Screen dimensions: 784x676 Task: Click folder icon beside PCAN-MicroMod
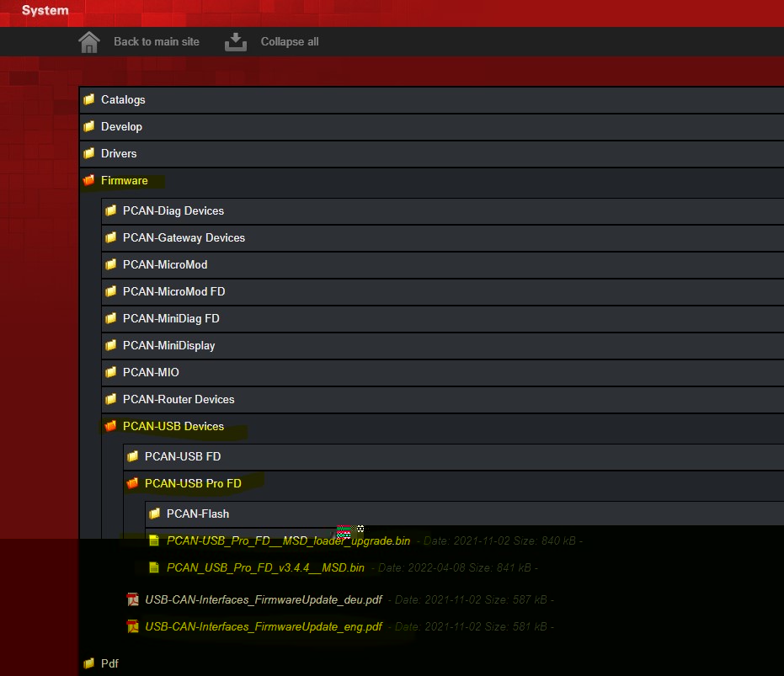point(111,264)
